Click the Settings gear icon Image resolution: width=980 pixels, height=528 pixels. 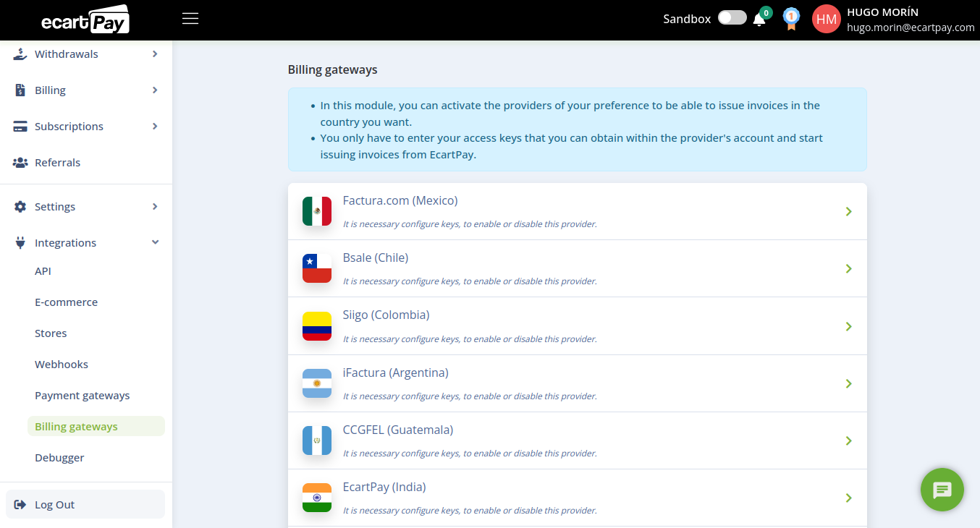click(20, 206)
